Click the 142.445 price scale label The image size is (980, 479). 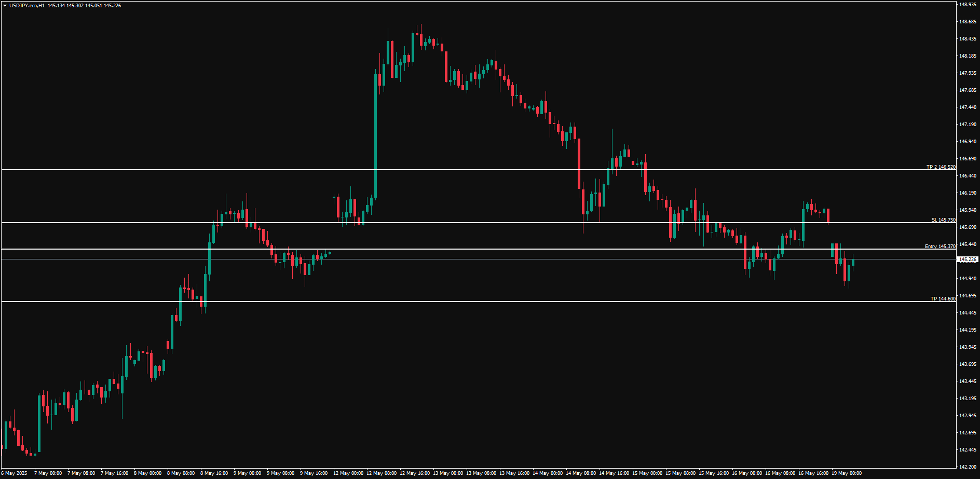968,450
